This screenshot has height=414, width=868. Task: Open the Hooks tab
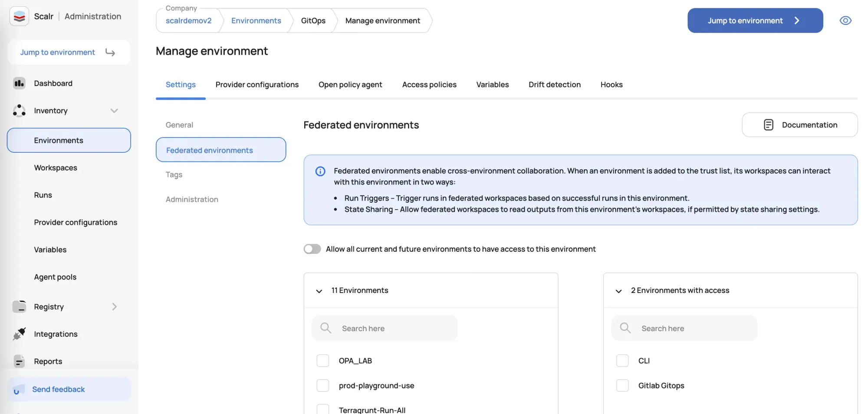(612, 85)
